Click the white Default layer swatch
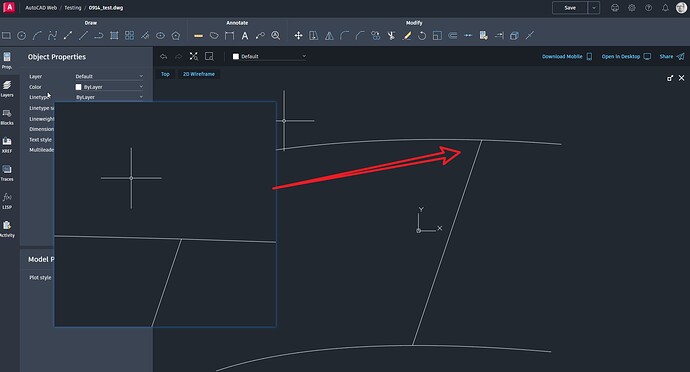This screenshot has height=372, width=690. tap(236, 56)
